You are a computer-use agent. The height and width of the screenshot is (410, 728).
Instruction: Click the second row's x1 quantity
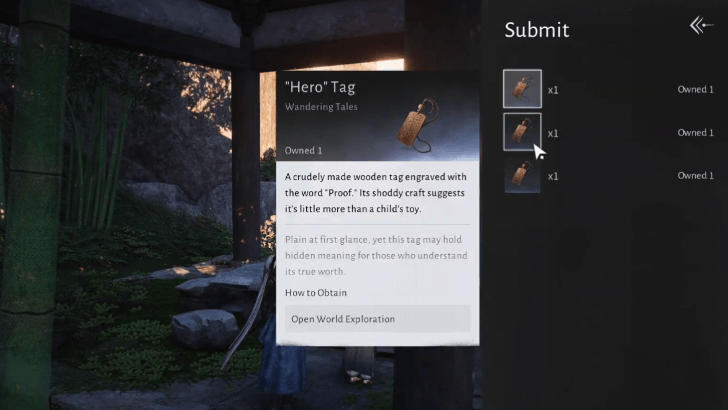552,134
